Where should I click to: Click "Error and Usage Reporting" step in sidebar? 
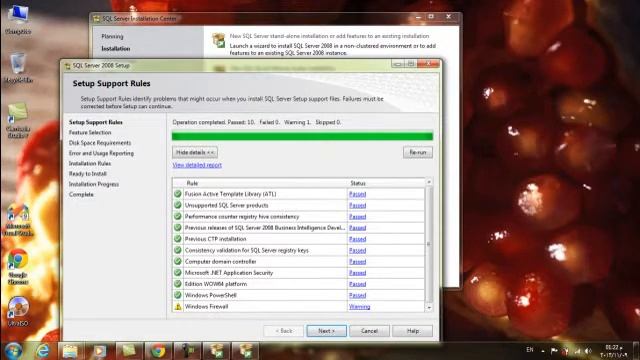[x=101, y=153]
